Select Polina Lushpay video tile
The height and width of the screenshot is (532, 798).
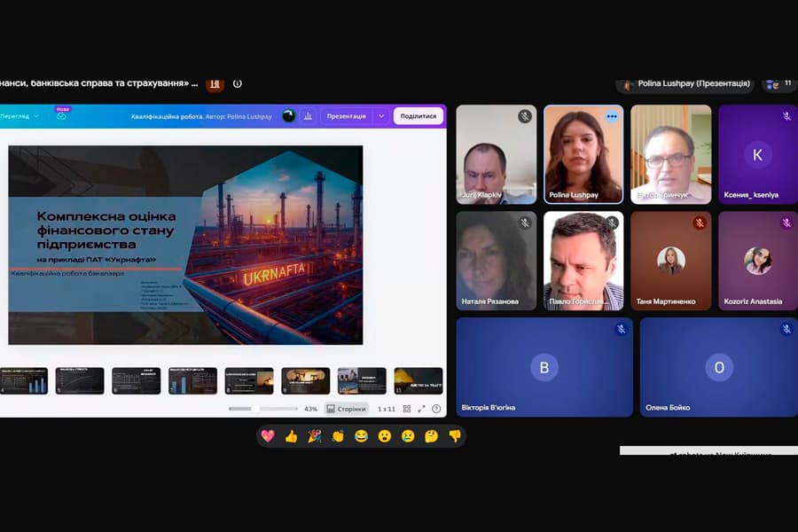tap(583, 155)
